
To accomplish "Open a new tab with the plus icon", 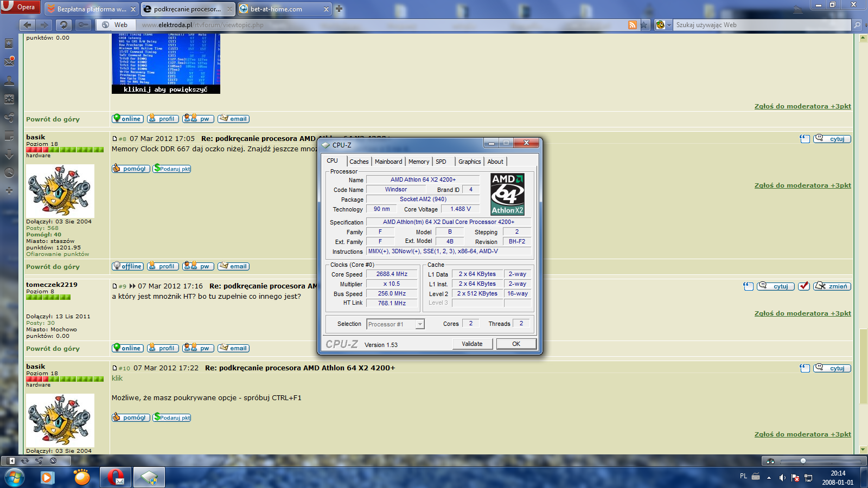I will (339, 9).
